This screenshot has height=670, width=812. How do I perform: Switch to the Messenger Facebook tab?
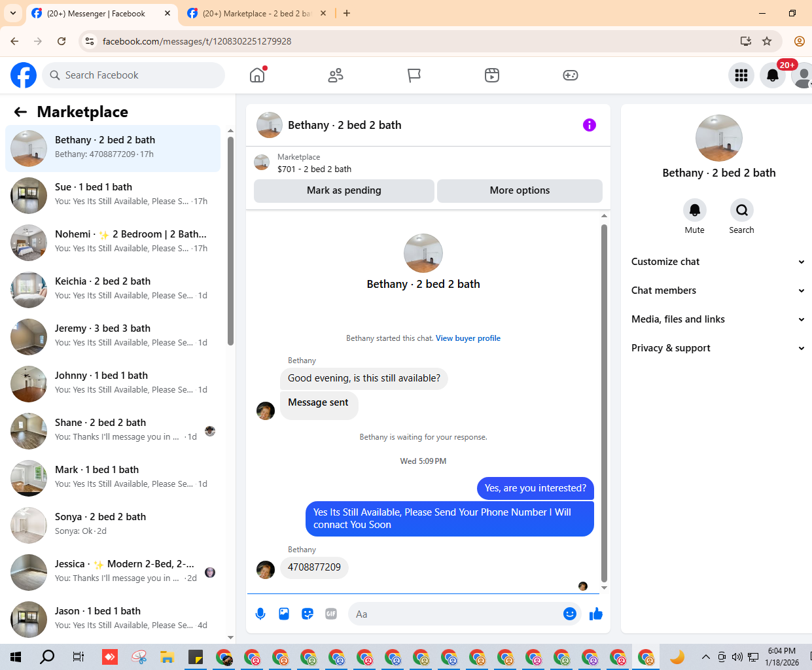click(x=101, y=14)
